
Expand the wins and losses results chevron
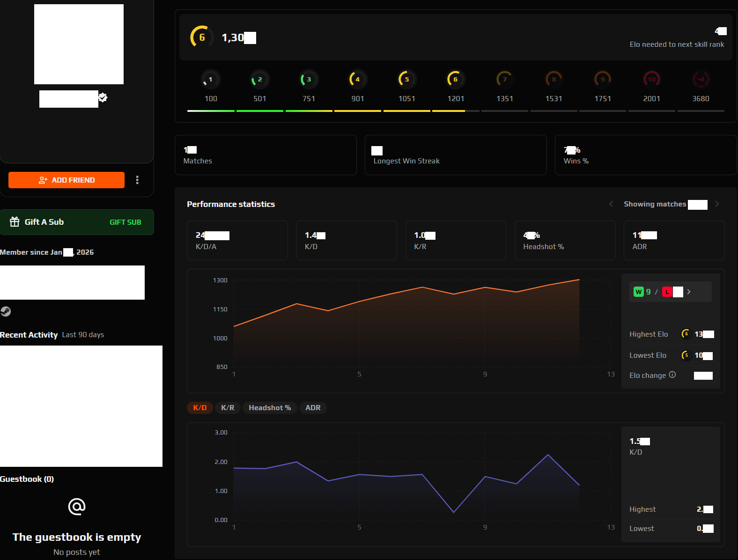coord(689,292)
